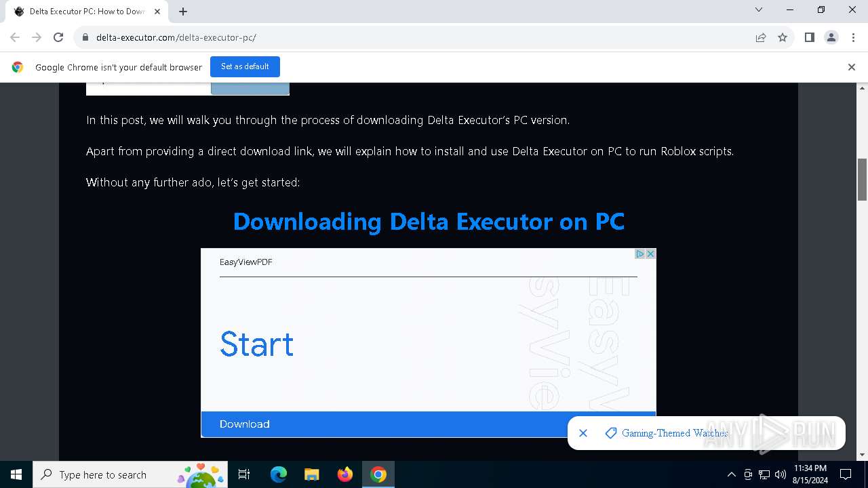Open Chrome three-dot menu
This screenshot has height=488, width=868.
[x=852, y=37]
